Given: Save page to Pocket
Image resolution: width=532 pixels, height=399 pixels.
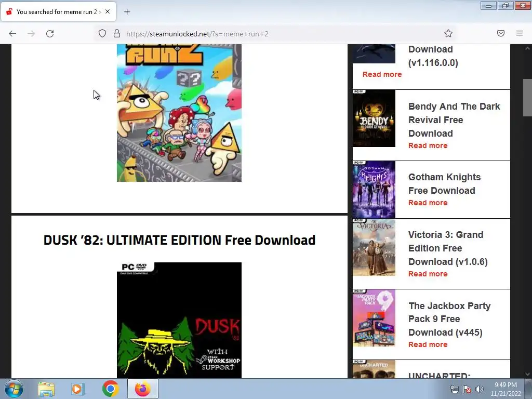Looking at the screenshot, I should [501, 33].
